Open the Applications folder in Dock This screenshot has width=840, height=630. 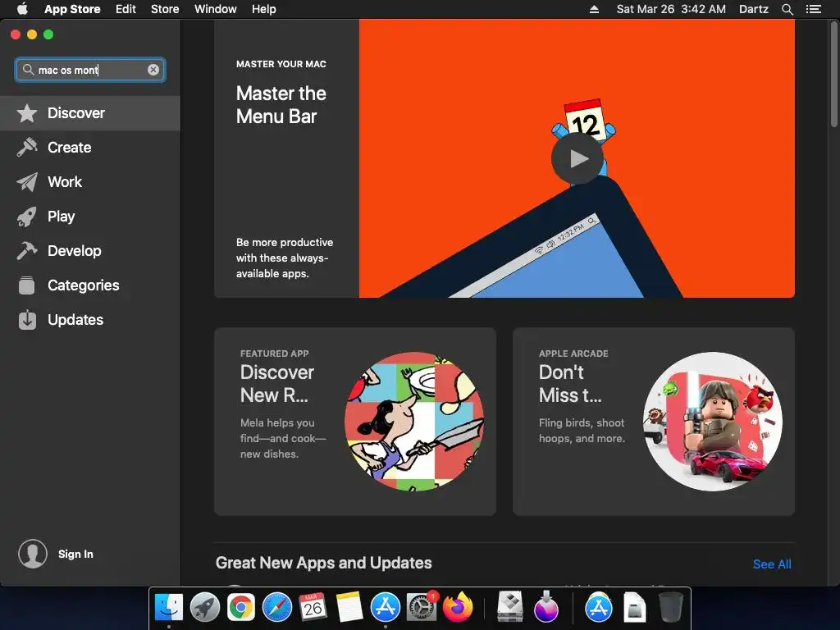pos(598,608)
